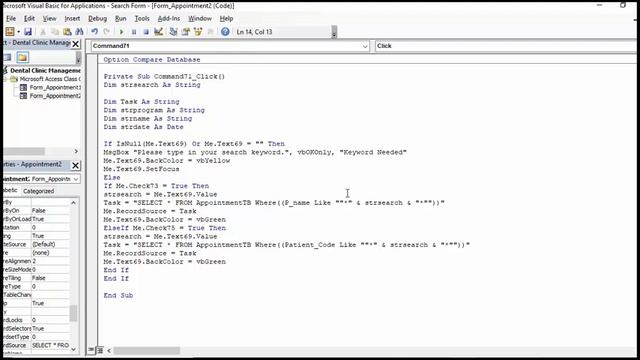The height and width of the screenshot is (360, 640).
Task: Click the View Microsoft Access icon
Action: point(10,31)
